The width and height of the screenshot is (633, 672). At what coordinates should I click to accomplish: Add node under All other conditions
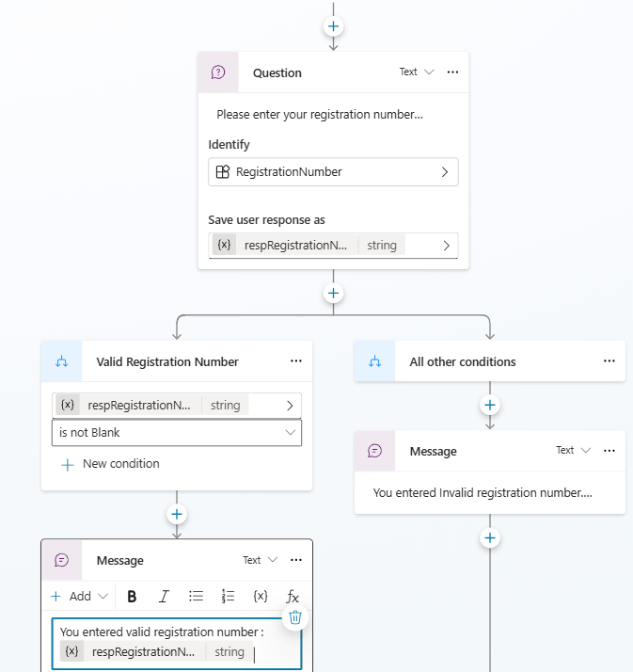click(x=490, y=405)
